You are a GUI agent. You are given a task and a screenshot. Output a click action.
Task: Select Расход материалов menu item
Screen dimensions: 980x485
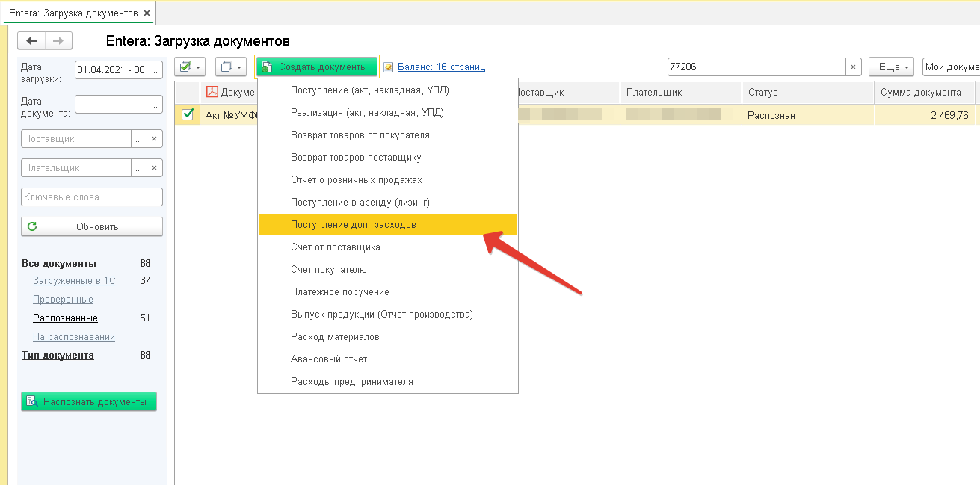click(x=388, y=337)
